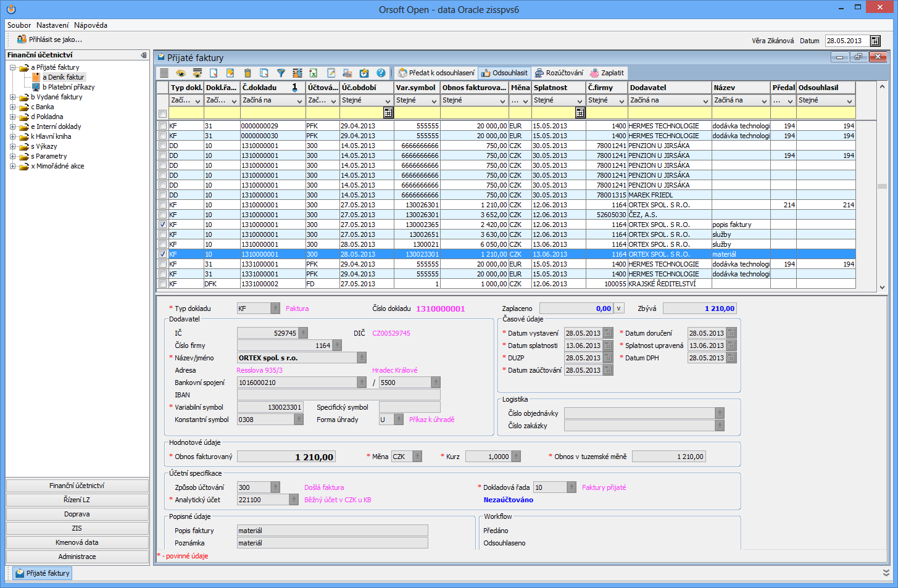Click Rozúčtování toolbar button
Screen dimensions: 898x588
[559, 73]
